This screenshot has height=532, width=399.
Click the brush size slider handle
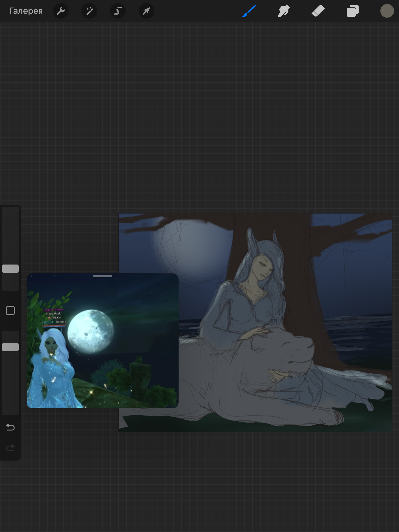coord(10,268)
